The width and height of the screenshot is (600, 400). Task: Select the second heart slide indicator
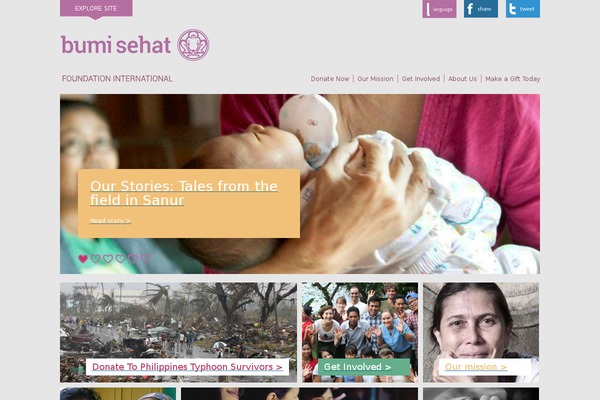(x=96, y=259)
